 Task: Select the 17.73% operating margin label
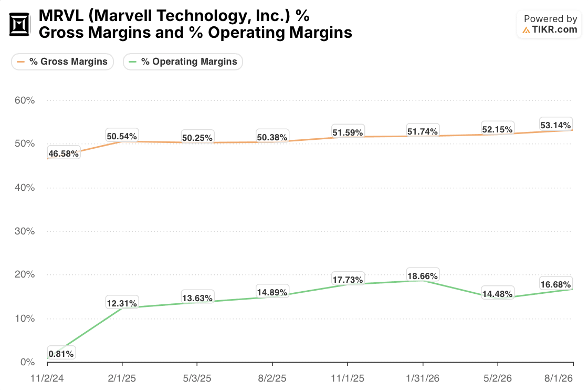[x=348, y=280]
